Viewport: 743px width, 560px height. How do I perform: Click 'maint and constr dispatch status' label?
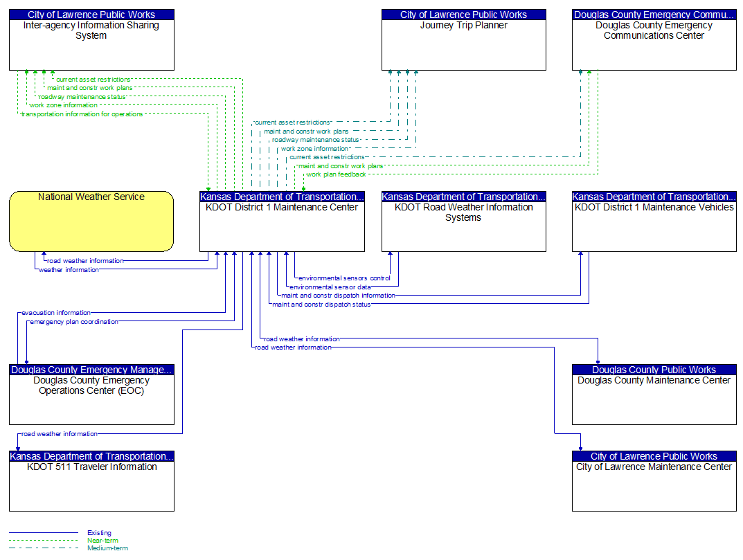point(321,304)
